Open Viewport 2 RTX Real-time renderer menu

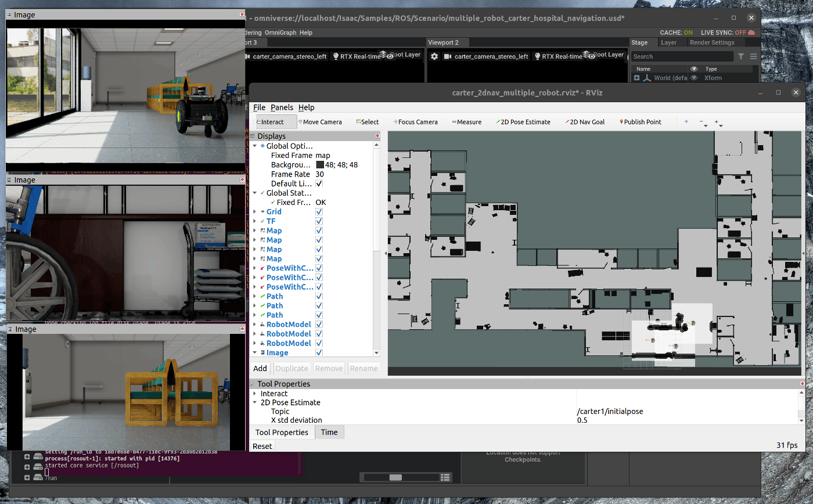(x=557, y=56)
